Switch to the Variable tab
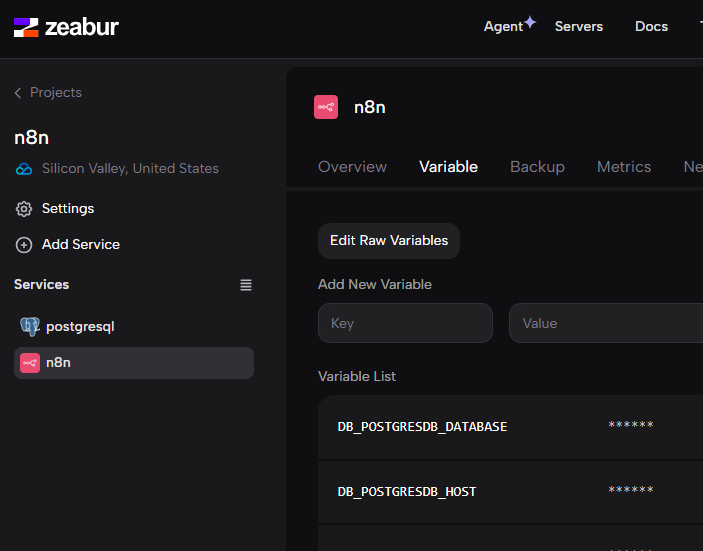 [448, 167]
